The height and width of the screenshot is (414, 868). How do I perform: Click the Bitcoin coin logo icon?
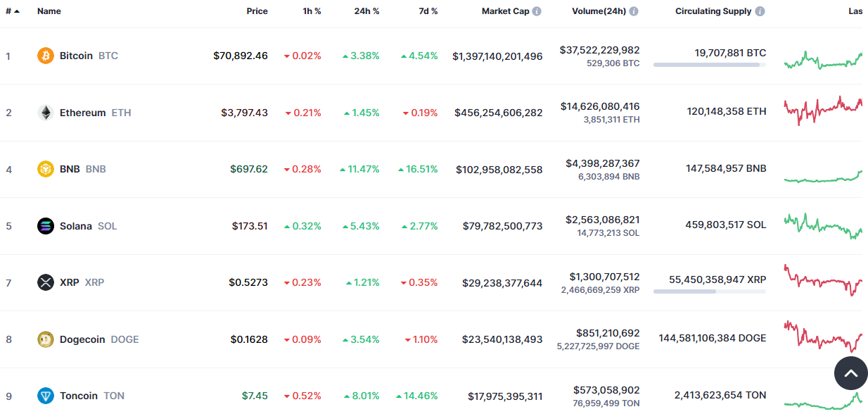coord(46,56)
